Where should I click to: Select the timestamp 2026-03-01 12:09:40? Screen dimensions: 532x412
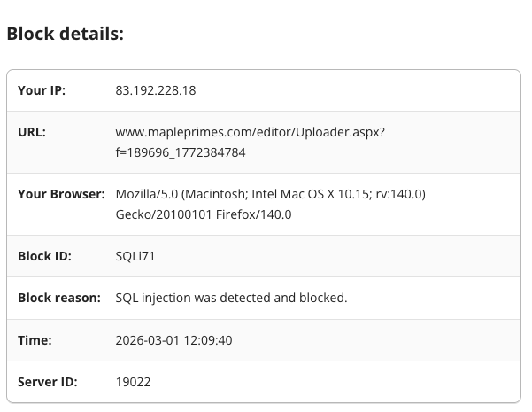[x=173, y=339]
